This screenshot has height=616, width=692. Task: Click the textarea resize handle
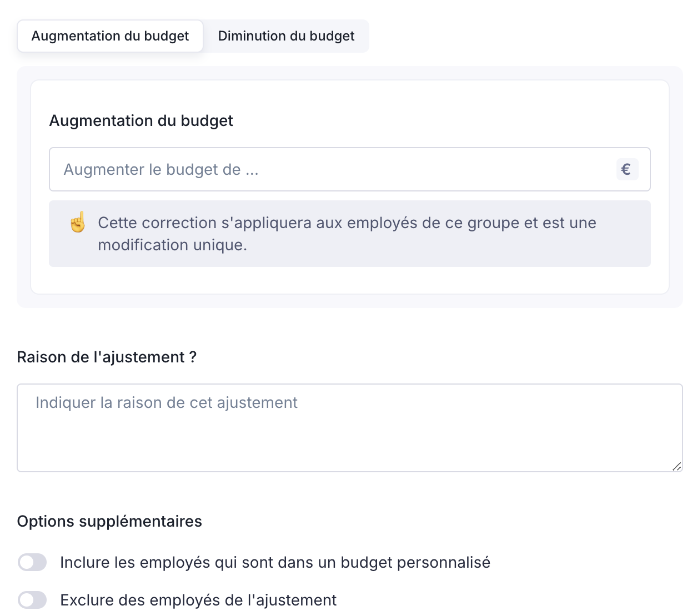[x=676, y=466]
